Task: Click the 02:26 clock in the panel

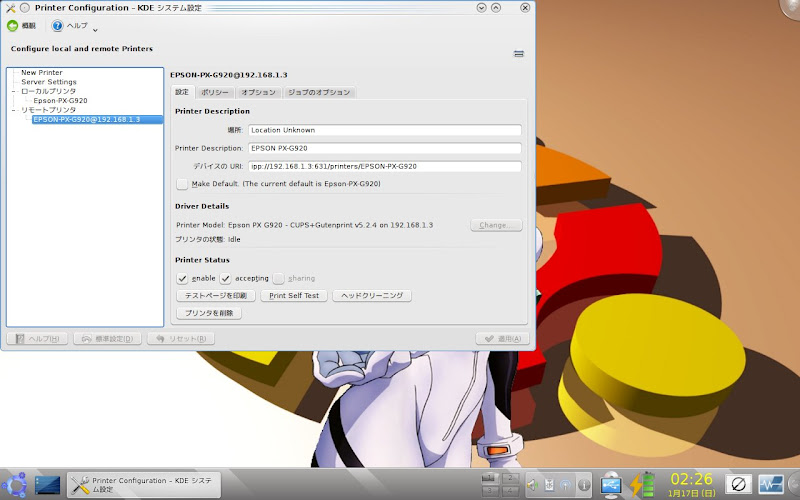Action: click(691, 480)
